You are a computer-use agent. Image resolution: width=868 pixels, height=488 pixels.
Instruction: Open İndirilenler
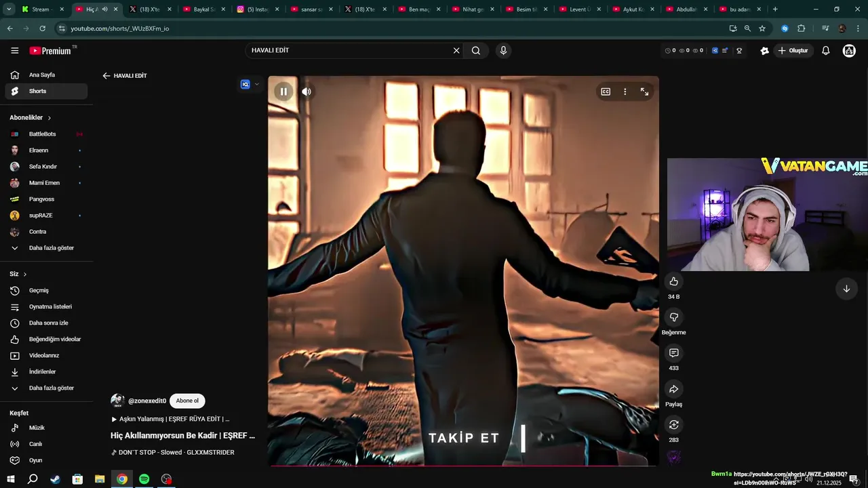click(x=46, y=372)
